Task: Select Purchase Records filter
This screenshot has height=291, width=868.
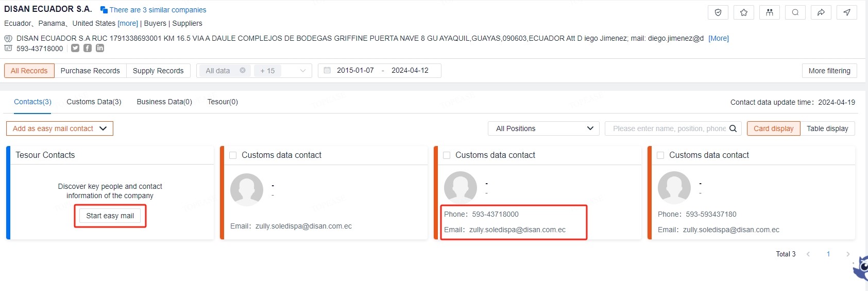Action: pos(90,71)
